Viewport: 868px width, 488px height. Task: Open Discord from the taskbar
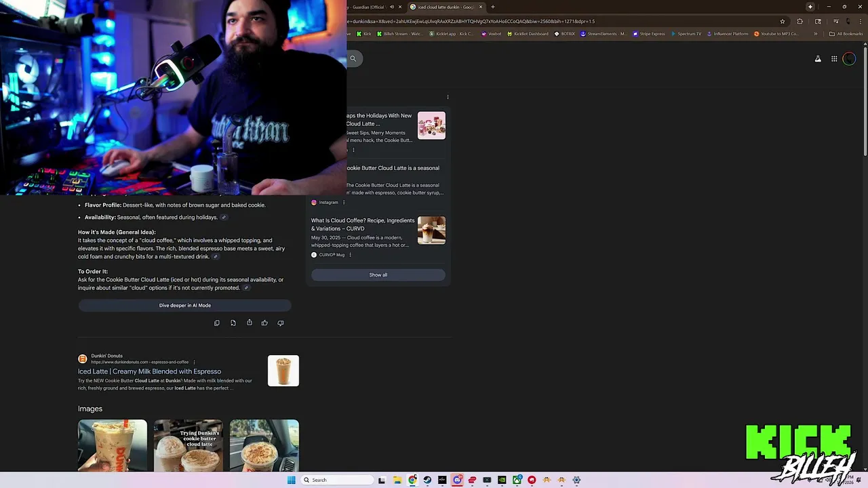click(457, 480)
